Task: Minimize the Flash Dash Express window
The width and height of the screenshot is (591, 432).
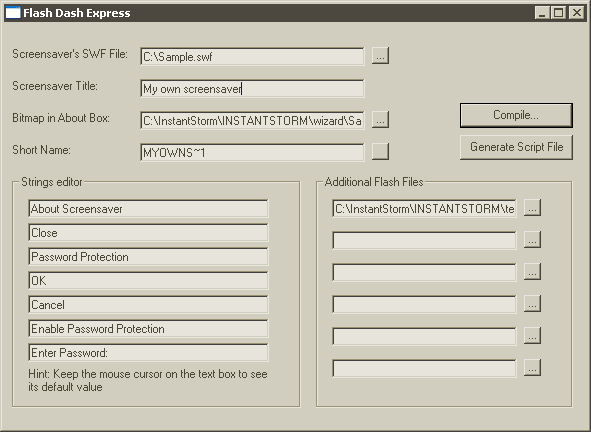Action: [543, 13]
